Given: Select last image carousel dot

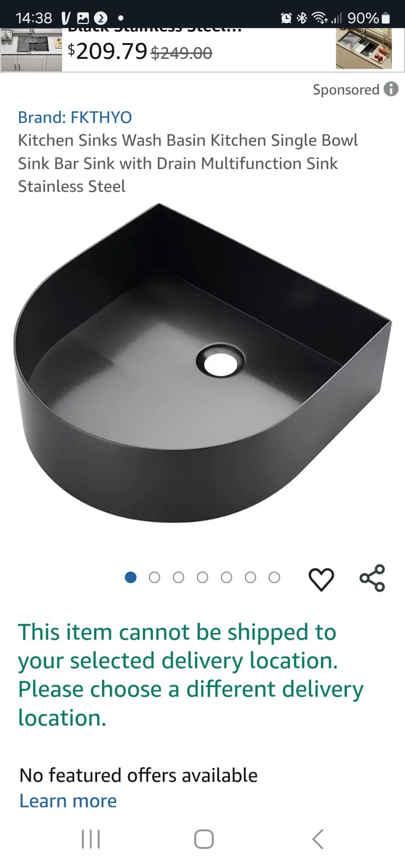Looking at the screenshot, I should point(274,577).
